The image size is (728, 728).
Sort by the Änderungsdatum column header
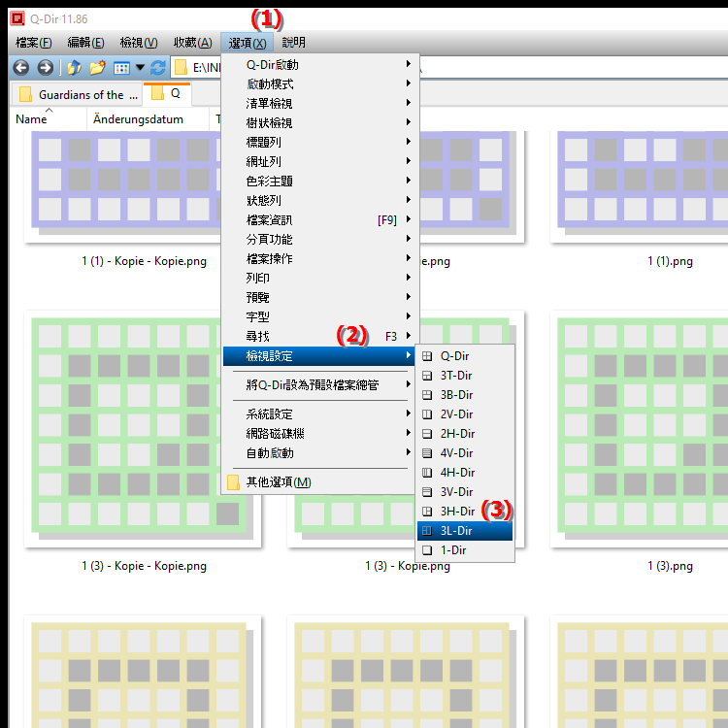(x=131, y=119)
